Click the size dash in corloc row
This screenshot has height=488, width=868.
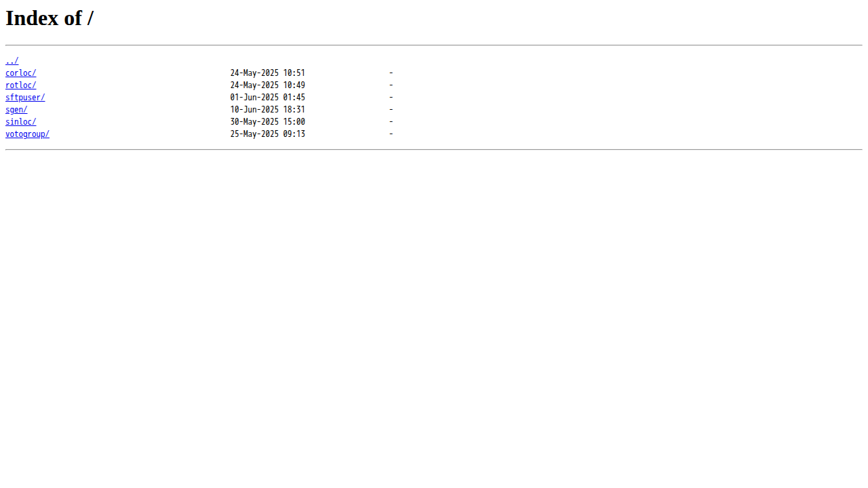click(391, 73)
